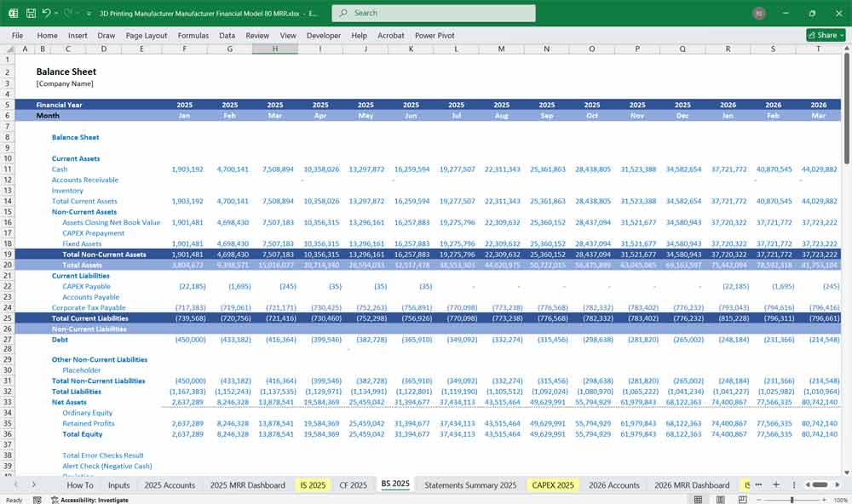Open the Power Pivot tab
This screenshot has width=852, height=504.
(x=435, y=35)
